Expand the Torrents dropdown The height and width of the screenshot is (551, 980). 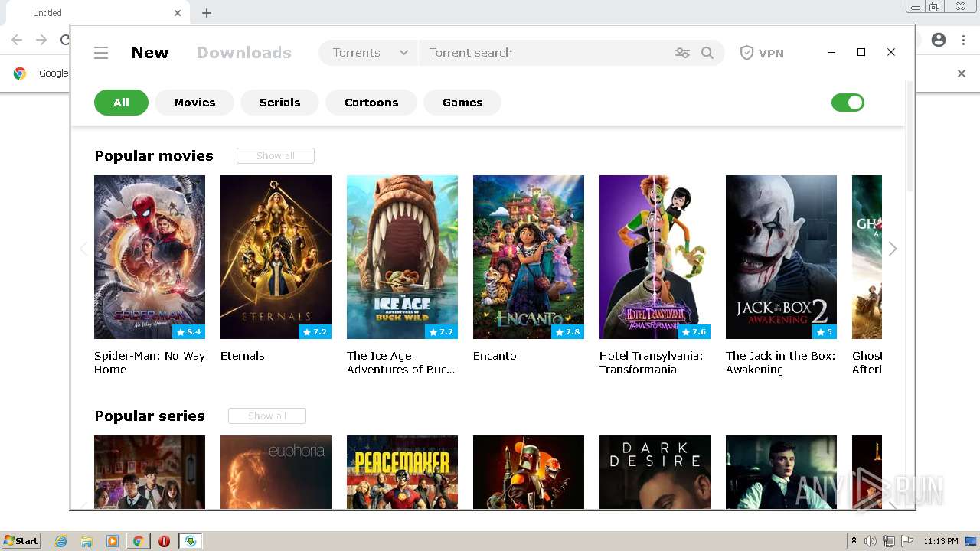tap(369, 53)
